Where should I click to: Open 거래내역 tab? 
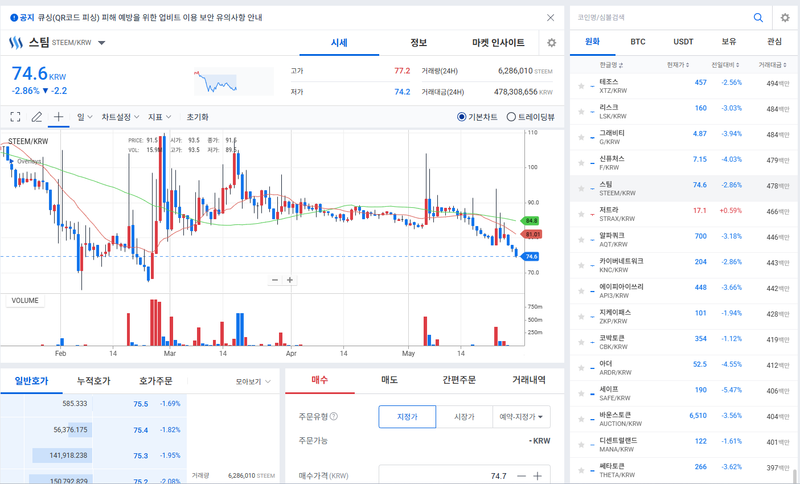[529, 380]
